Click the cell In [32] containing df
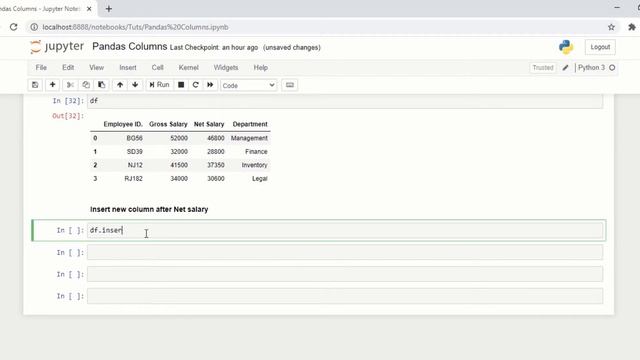 point(345,101)
